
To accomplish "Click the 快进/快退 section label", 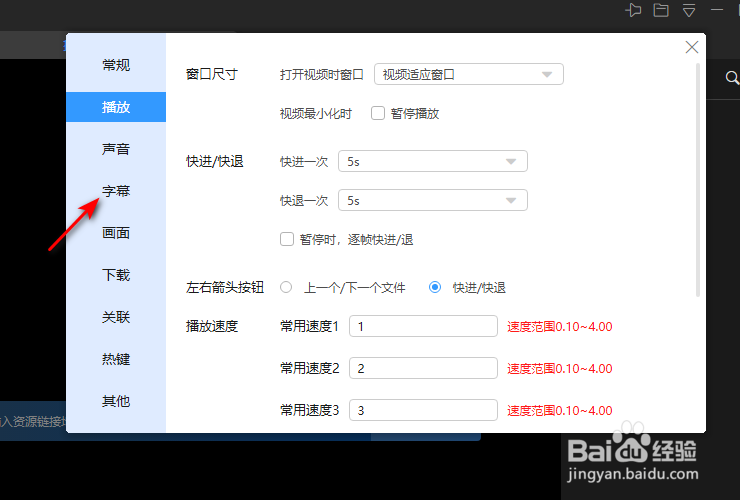I will click(x=215, y=161).
